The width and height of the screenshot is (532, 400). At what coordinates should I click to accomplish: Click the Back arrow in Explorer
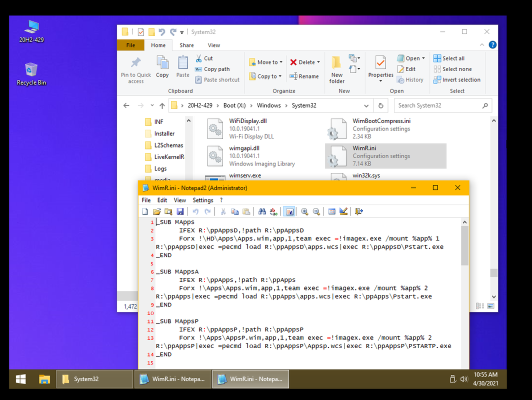126,105
